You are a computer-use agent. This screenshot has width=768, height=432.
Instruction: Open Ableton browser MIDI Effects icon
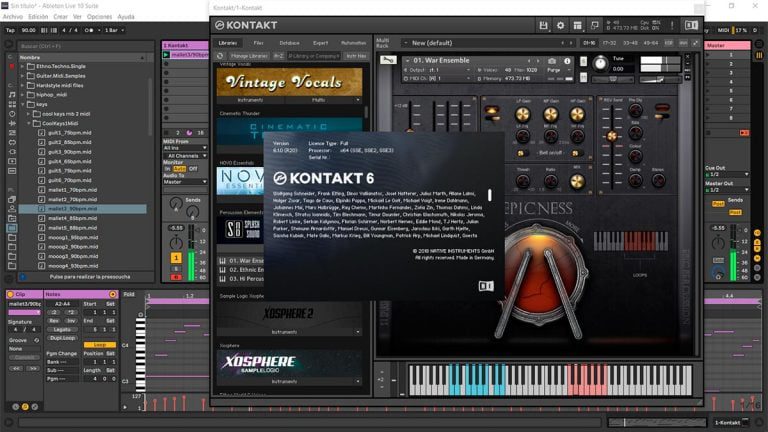tap(12, 133)
